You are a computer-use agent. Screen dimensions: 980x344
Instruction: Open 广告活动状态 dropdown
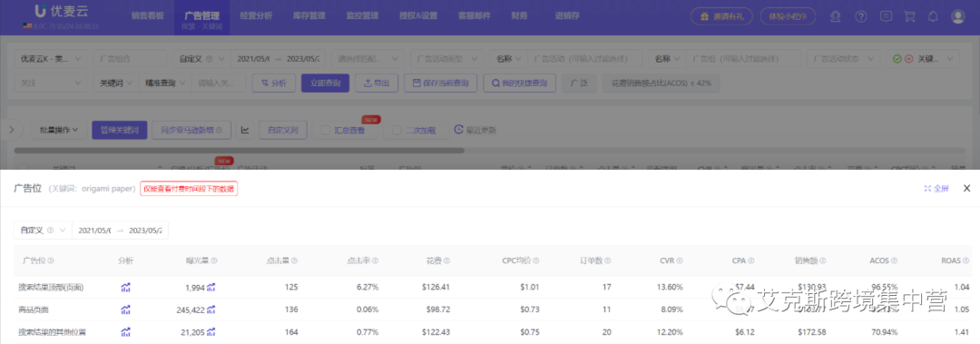pyautogui.click(x=843, y=59)
